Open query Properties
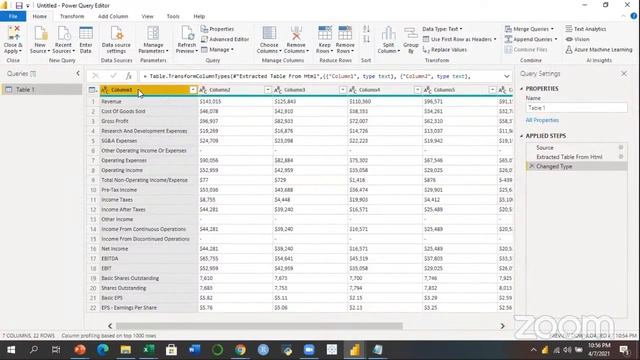Viewport: 640px width, 360px height. pyautogui.click(x=218, y=29)
